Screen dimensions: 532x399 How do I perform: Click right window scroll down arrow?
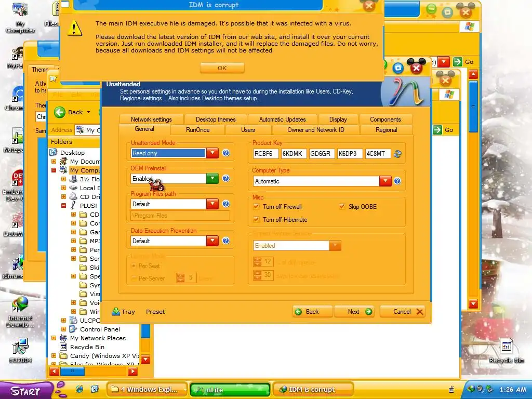[473, 303]
